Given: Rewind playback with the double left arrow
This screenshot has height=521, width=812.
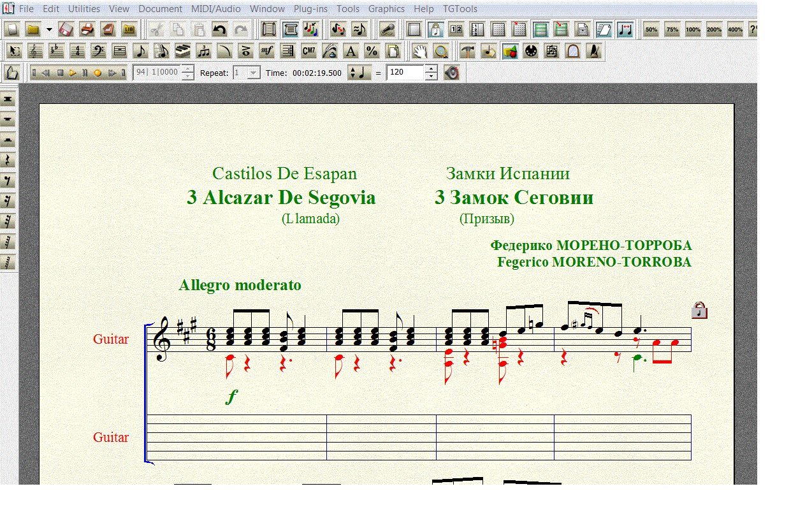Looking at the screenshot, I should click(x=47, y=73).
